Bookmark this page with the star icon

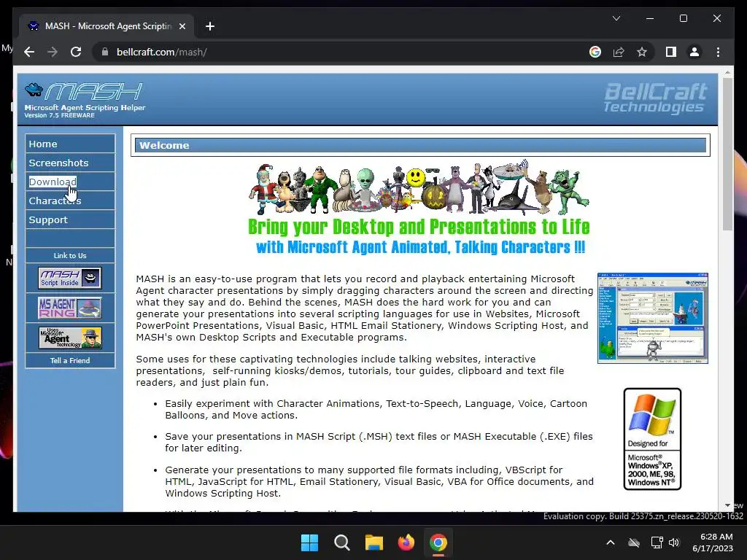(642, 52)
